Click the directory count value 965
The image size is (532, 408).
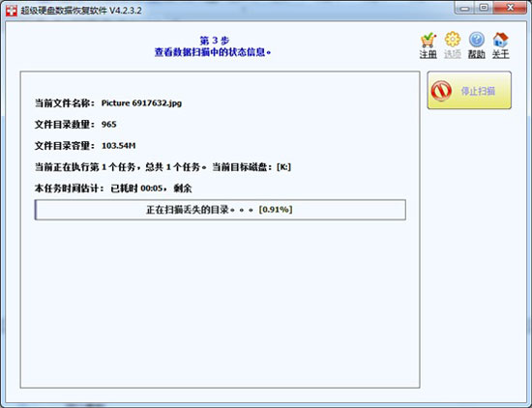(x=109, y=124)
